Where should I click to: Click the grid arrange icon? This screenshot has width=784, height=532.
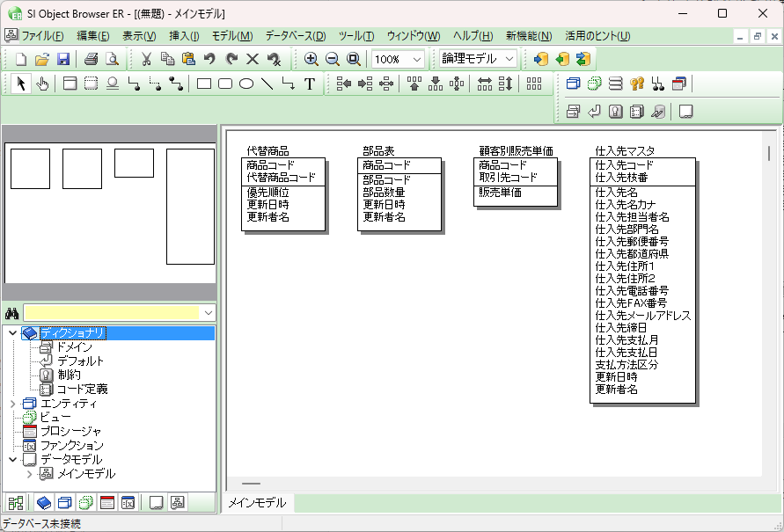click(533, 84)
